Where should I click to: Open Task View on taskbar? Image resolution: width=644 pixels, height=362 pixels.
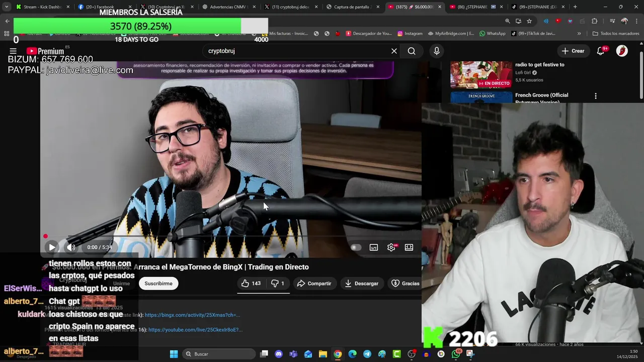coord(264,354)
